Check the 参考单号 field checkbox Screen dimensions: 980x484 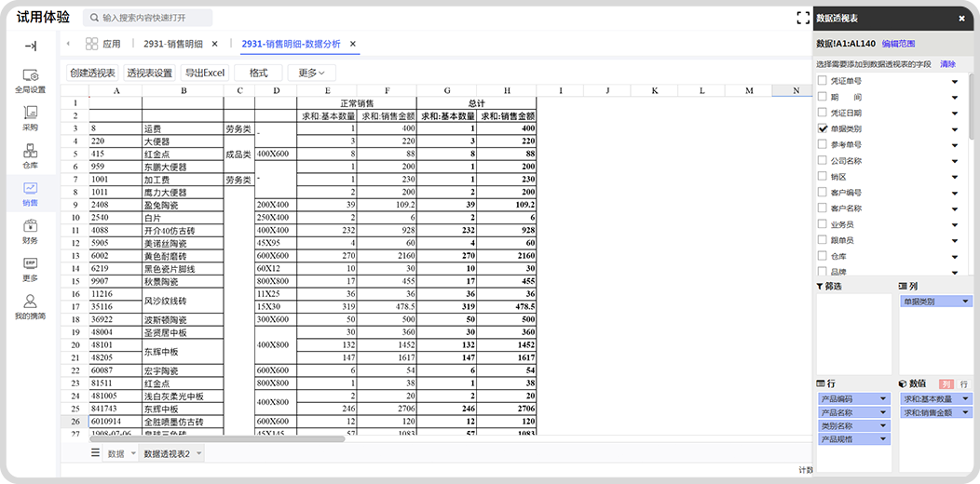823,144
